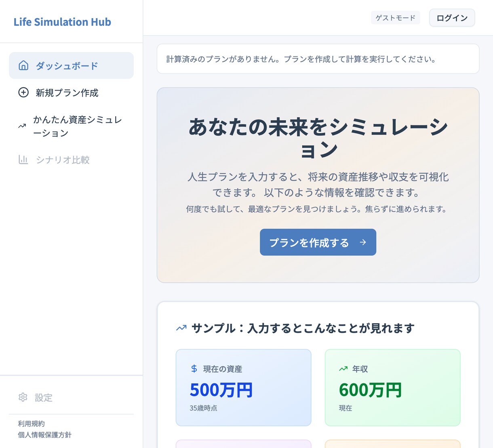Click the dashboard home icon

click(23, 65)
